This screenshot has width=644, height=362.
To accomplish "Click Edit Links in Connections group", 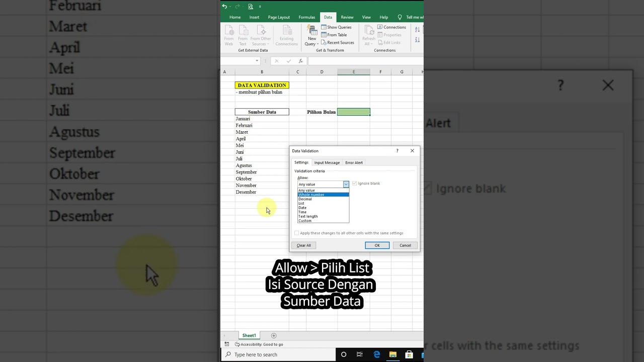I will [x=389, y=42].
